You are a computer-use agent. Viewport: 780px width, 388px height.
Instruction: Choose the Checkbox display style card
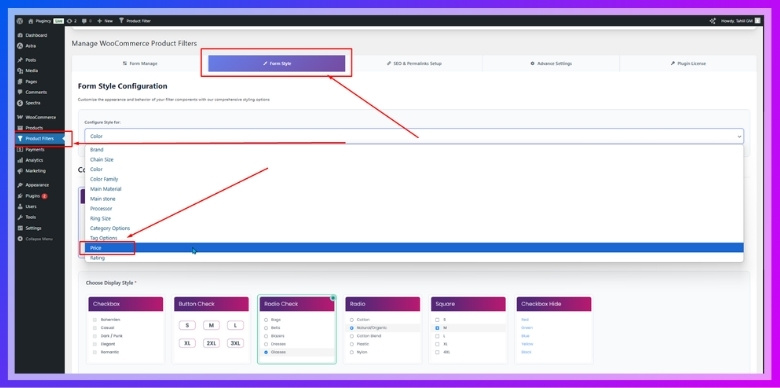click(125, 330)
